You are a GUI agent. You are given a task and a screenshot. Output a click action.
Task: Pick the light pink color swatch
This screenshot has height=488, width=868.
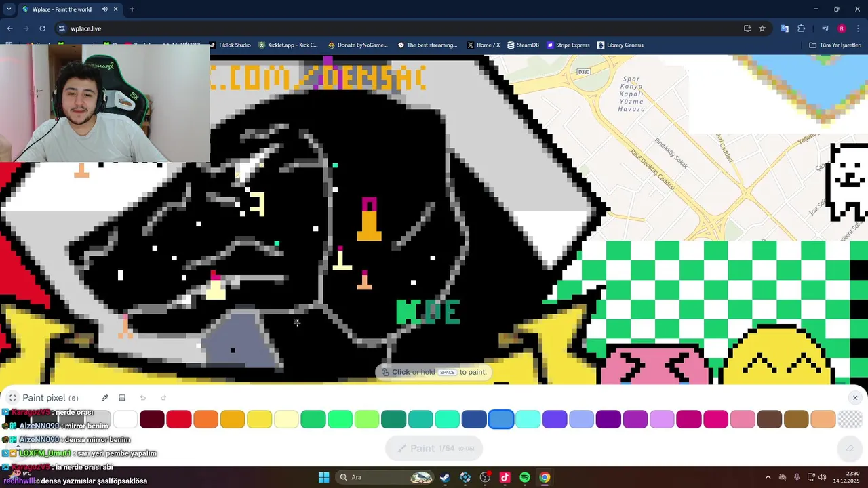[743, 420]
